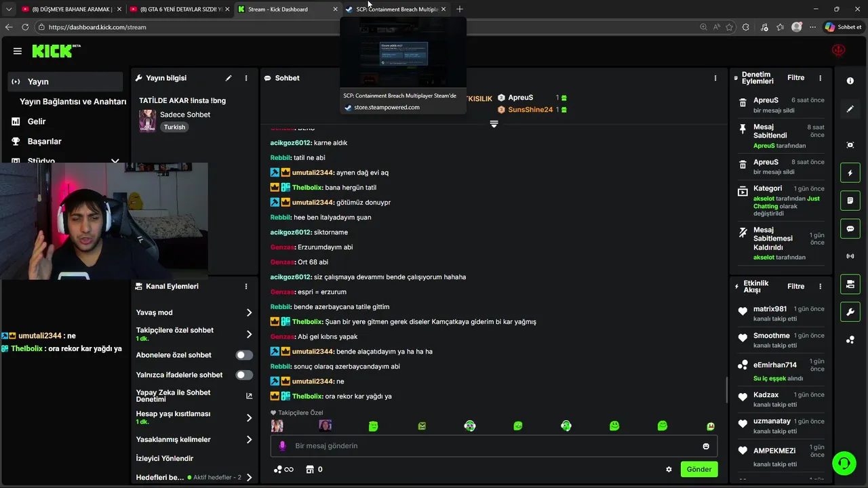Click the info icon in right sidebar

[x=850, y=81]
